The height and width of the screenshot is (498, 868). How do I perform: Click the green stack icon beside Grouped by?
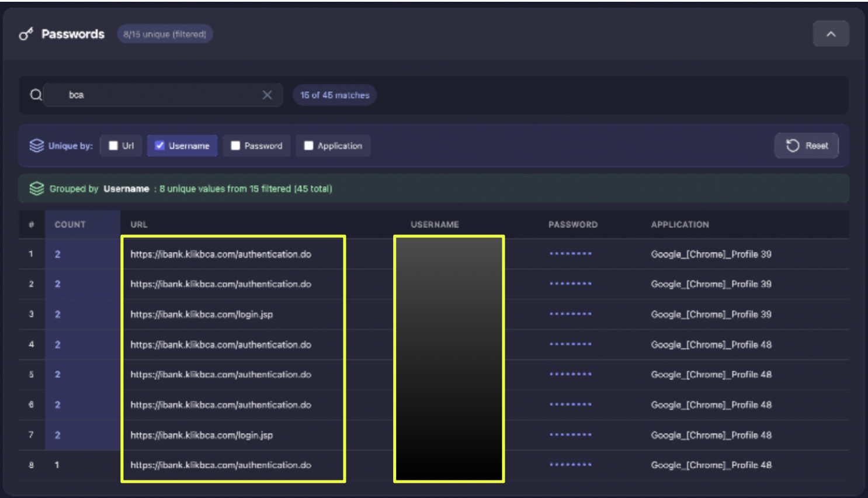click(37, 189)
